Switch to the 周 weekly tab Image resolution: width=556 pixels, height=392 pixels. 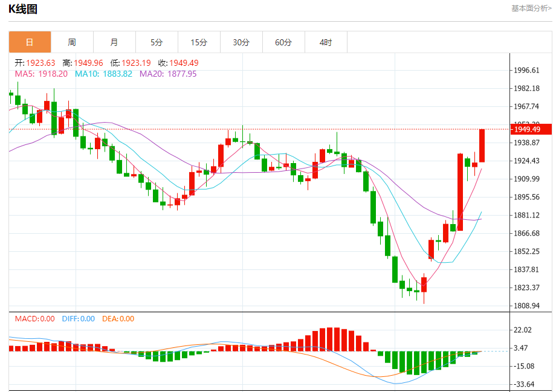(72, 42)
